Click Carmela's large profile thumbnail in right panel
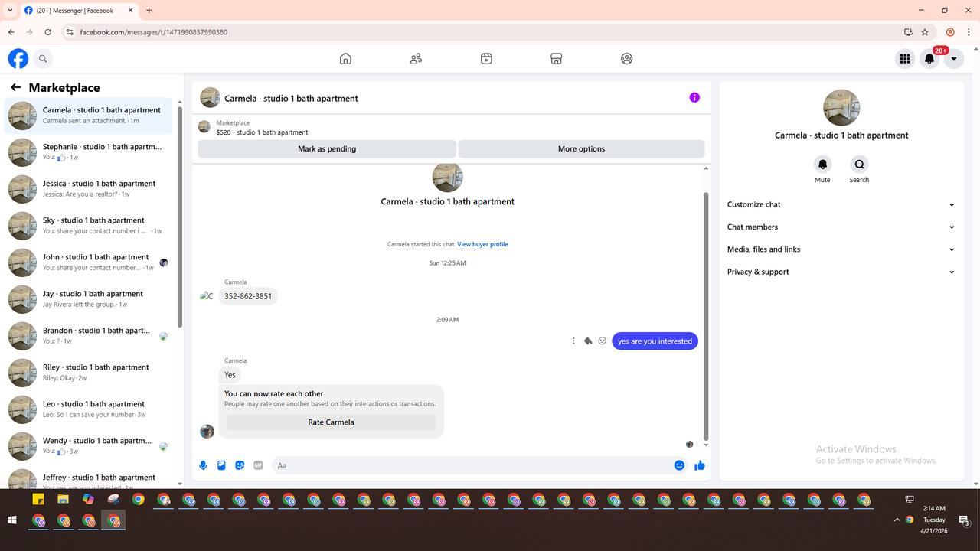 (841, 108)
